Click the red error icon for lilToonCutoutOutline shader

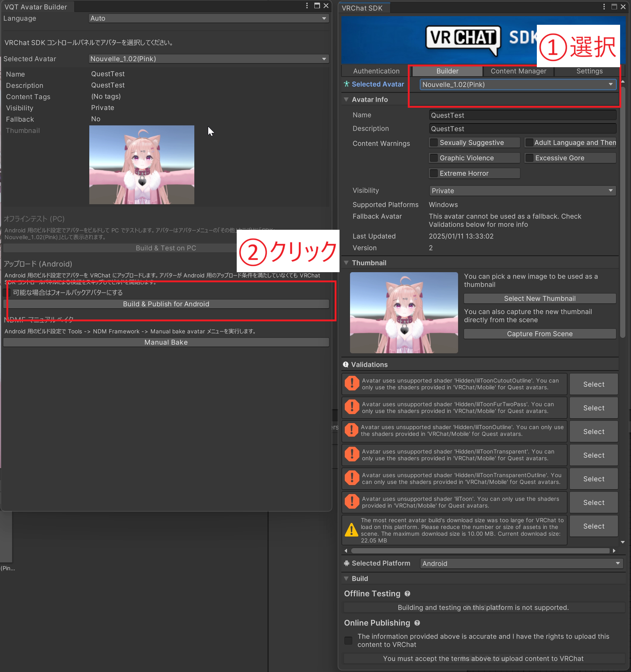click(x=352, y=384)
